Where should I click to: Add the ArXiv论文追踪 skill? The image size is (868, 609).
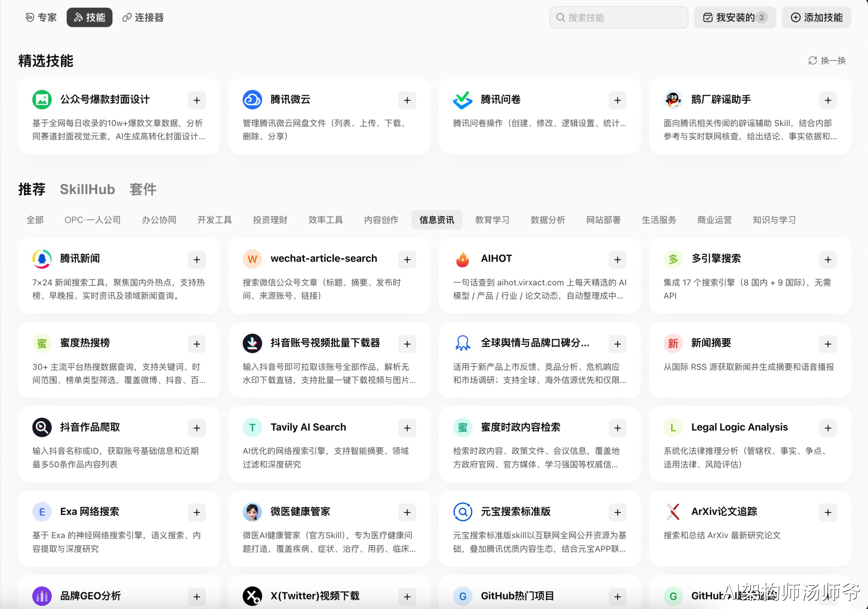click(x=828, y=512)
